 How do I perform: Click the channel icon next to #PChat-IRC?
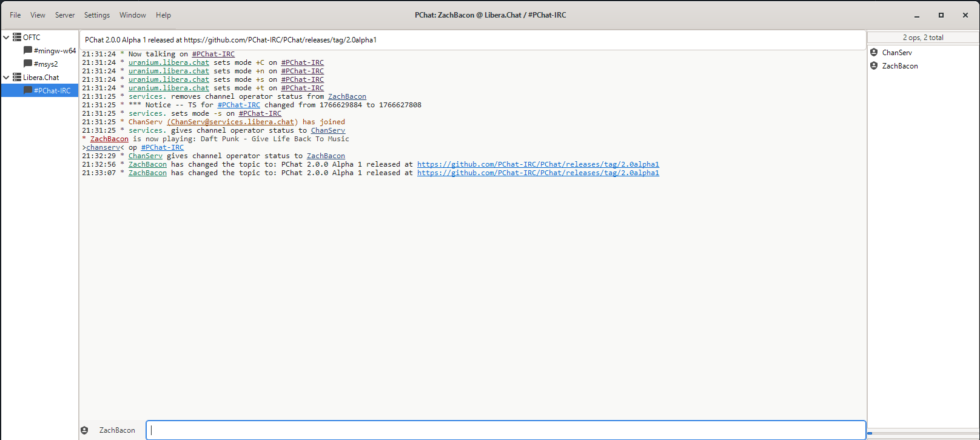28,90
